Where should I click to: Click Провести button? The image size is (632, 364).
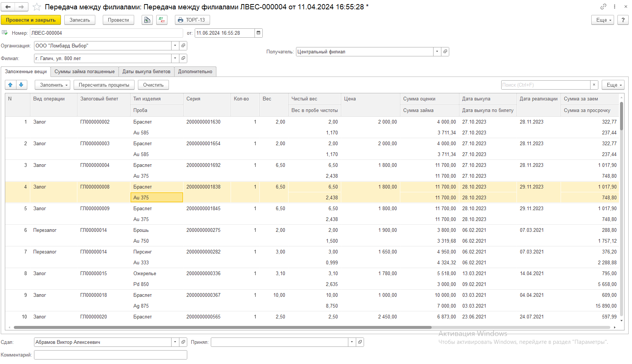pos(118,20)
